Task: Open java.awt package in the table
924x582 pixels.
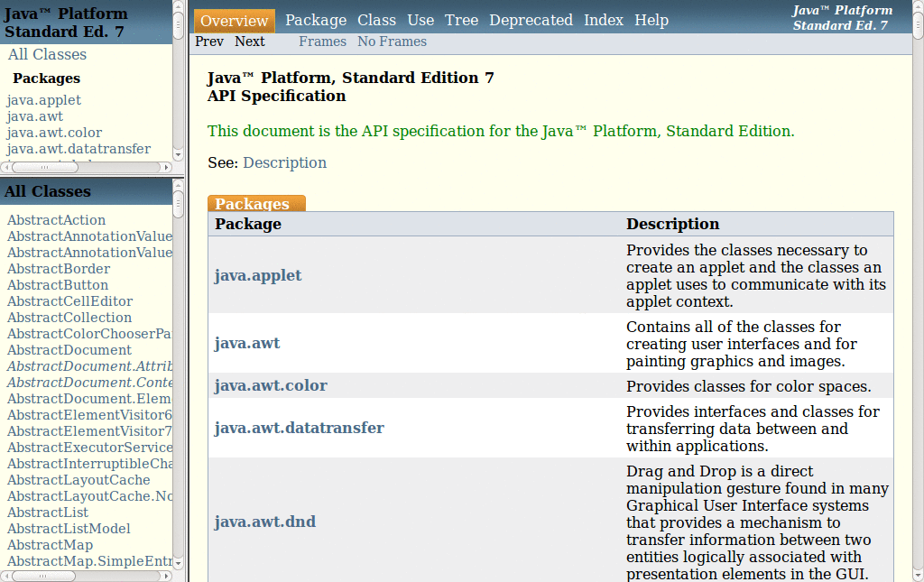Action: tap(247, 344)
